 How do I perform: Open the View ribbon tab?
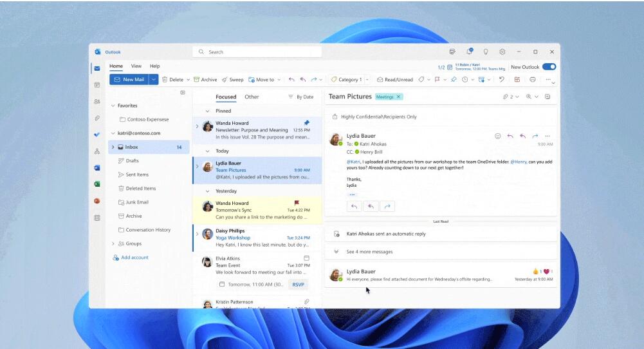136,66
